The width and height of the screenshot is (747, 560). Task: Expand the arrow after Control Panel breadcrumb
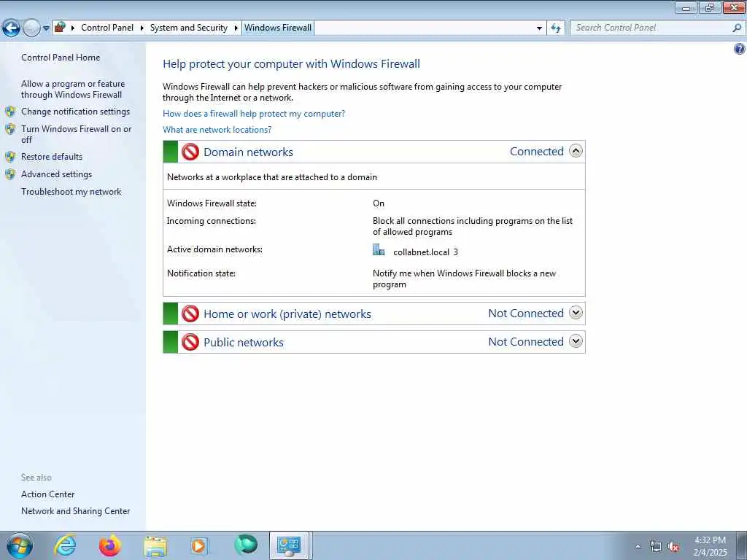tap(142, 28)
